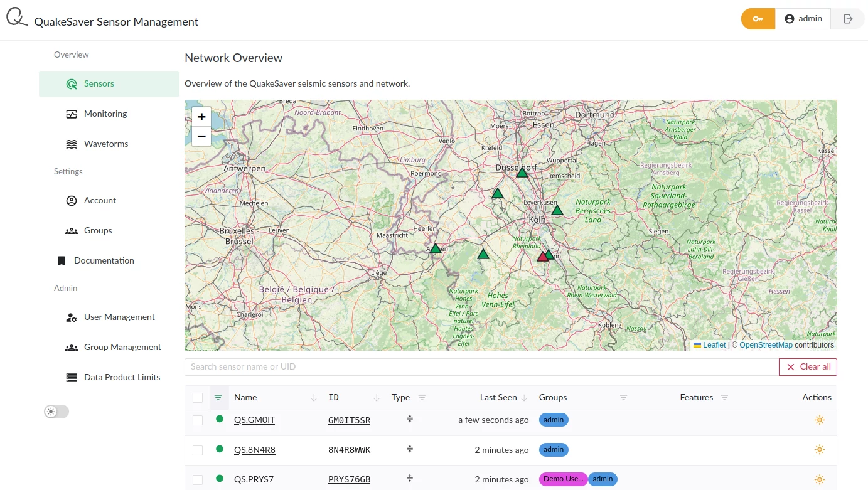The height and width of the screenshot is (490, 868).
Task: Open the Documentation entry
Action: click(x=109, y=261)
